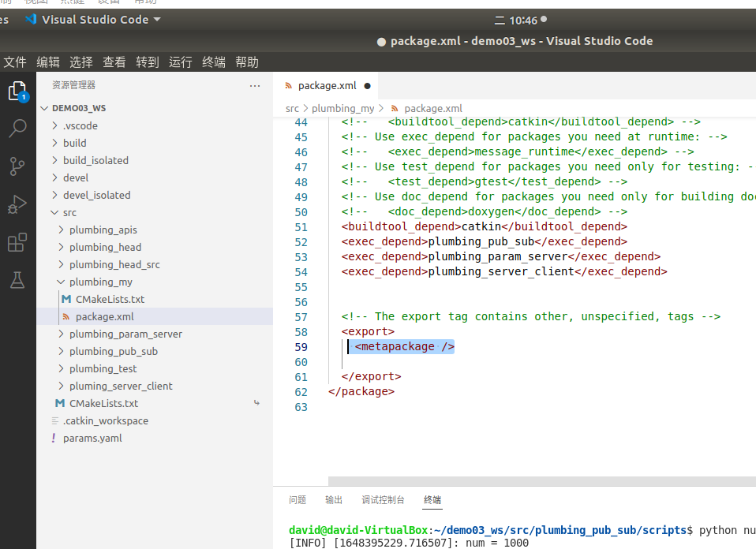Expand the build_isolated folder

tap(54, 160)
